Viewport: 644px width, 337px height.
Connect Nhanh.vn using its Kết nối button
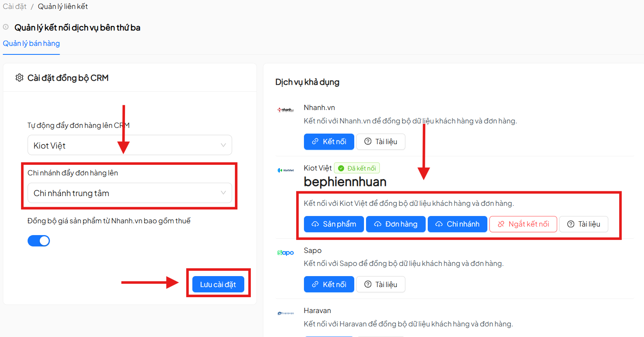tap(329, 142)
